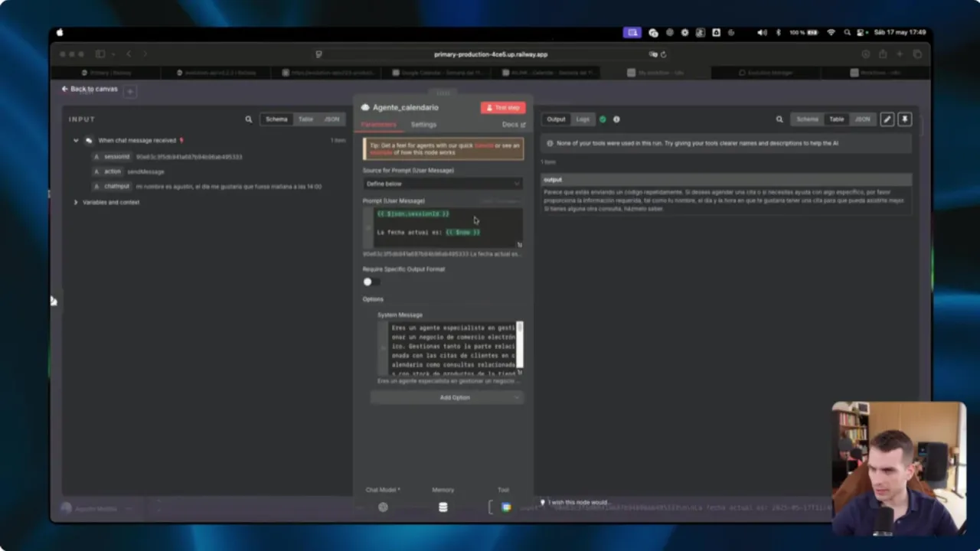Viewport: 980px width, 551px height.
Task: Click the Back to canvas arrow link
Action: [x=90, y=89]
